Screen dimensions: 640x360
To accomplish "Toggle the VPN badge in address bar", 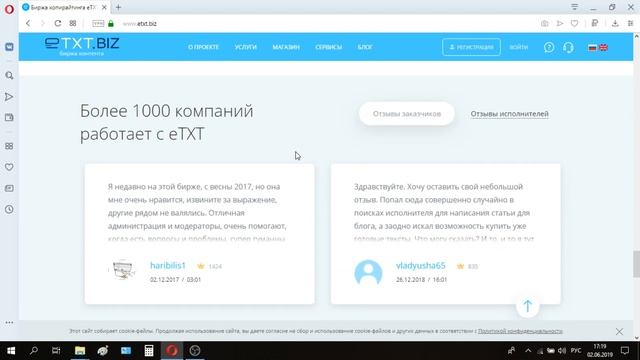I will click(98, 24).
